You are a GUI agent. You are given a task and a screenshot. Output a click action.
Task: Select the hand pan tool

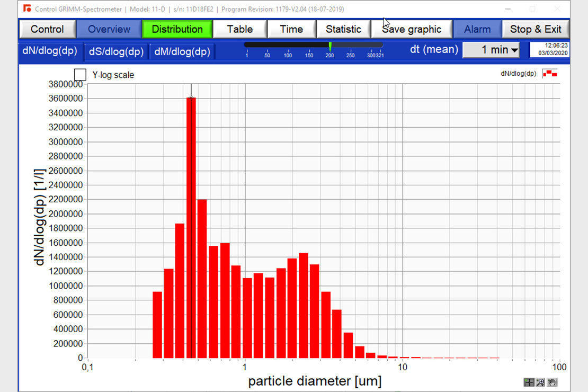point(552,382)
